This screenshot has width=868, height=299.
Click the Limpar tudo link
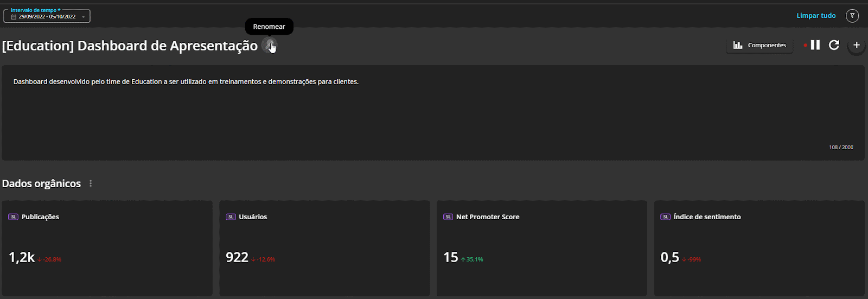(816, 16)
